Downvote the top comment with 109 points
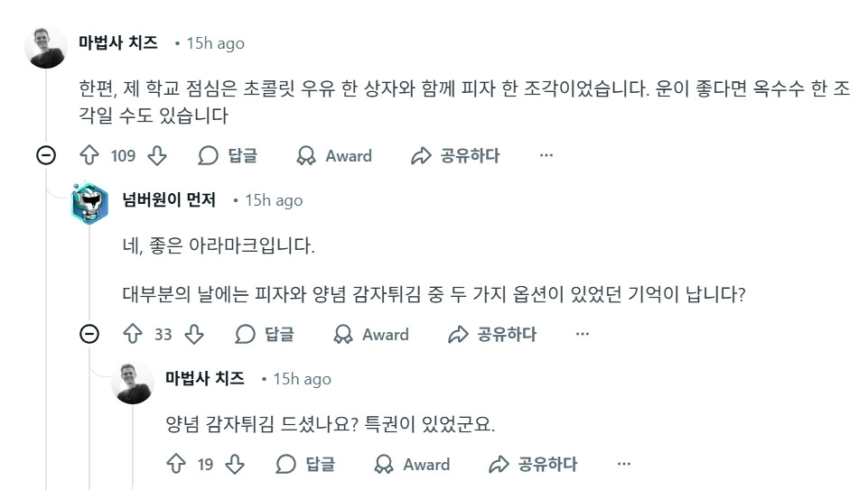This screenshot has height=490, width=868. pos(157,156)
